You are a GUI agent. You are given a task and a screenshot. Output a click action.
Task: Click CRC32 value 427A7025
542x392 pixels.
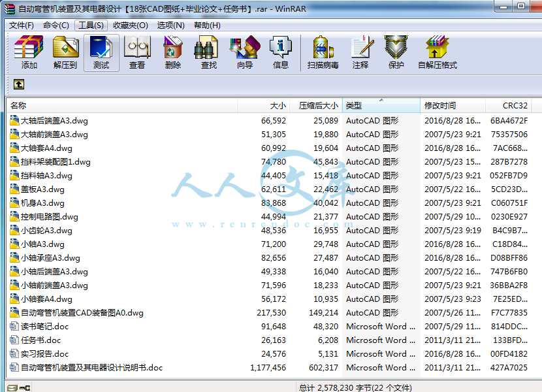pos(509,367)
